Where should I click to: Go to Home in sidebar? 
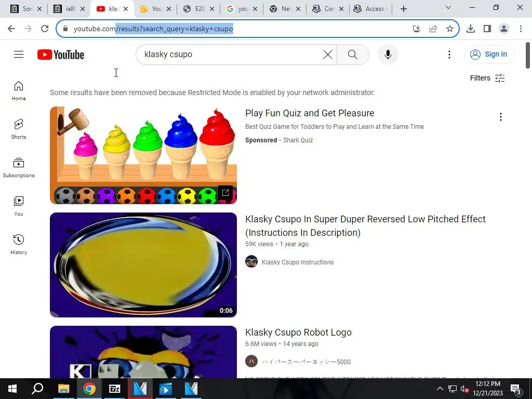pyautogui.click(x=19, y=91)
